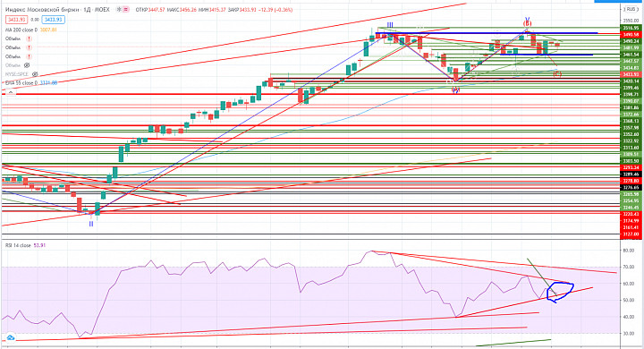Select the (A) wave label near the low
Screen dimensions: 644x349
point(455,90)
